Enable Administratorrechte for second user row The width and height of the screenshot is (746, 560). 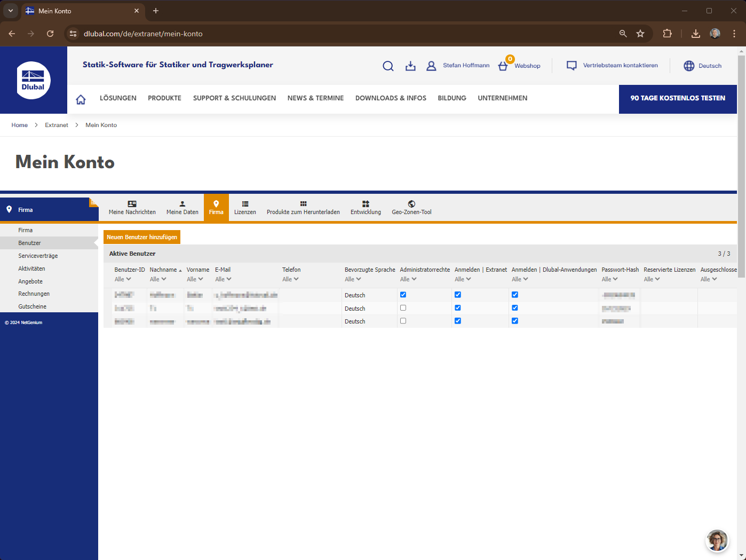click(403, 308)
